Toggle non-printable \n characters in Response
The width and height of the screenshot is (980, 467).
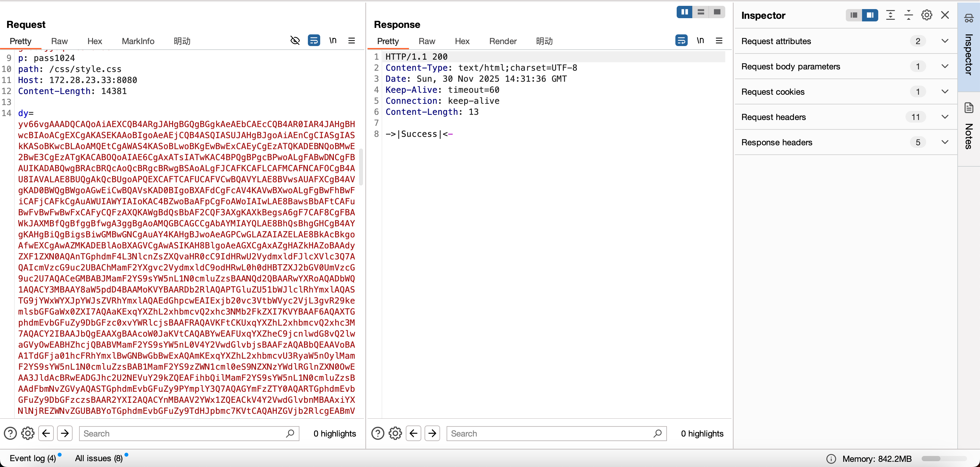(700, 40)
